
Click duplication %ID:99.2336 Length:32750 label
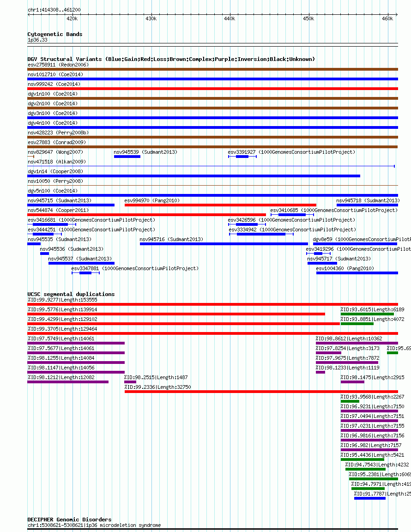(157, 387)
